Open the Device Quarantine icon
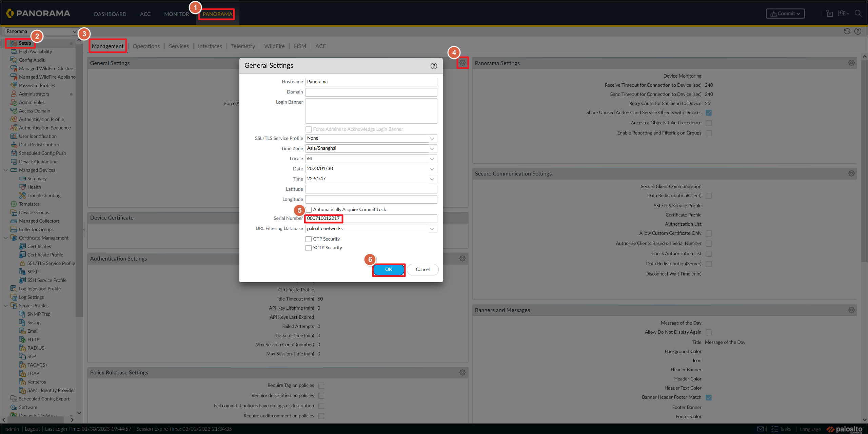This screenshot has height=434, width=868. point(14,162)
